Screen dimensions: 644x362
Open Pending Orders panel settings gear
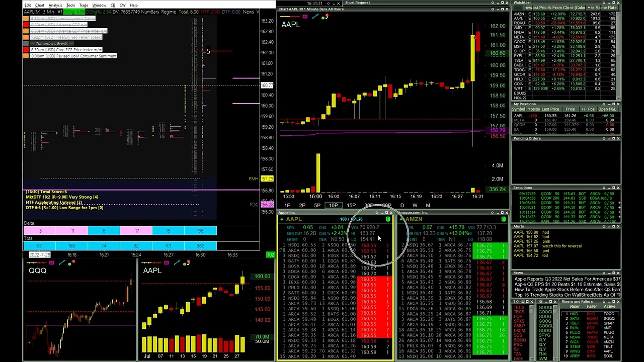tap(604, 138)
